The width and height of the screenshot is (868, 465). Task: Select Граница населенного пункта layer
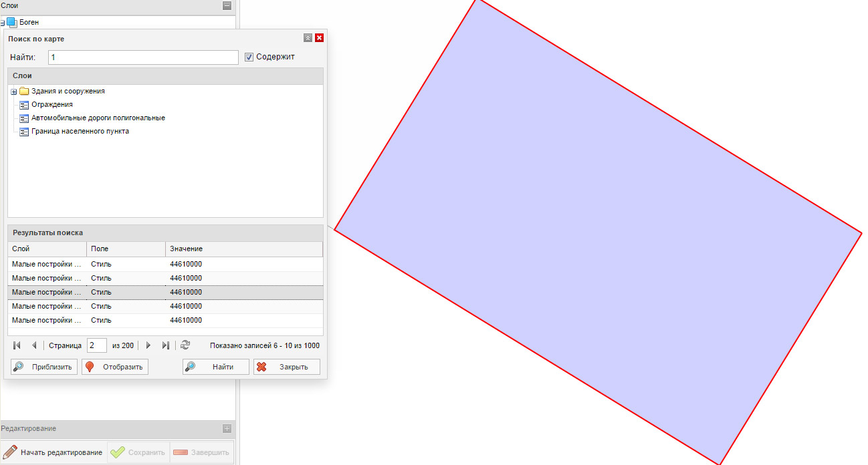pos(80,132)
